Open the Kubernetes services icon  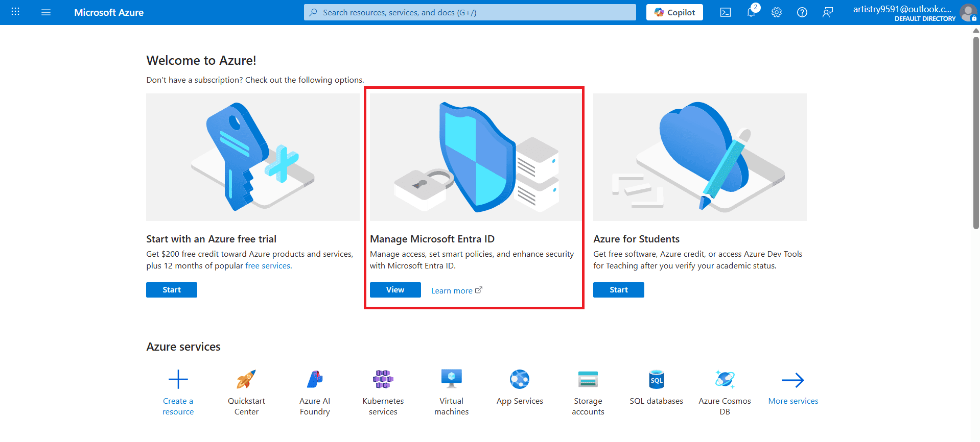click(383, 380)
